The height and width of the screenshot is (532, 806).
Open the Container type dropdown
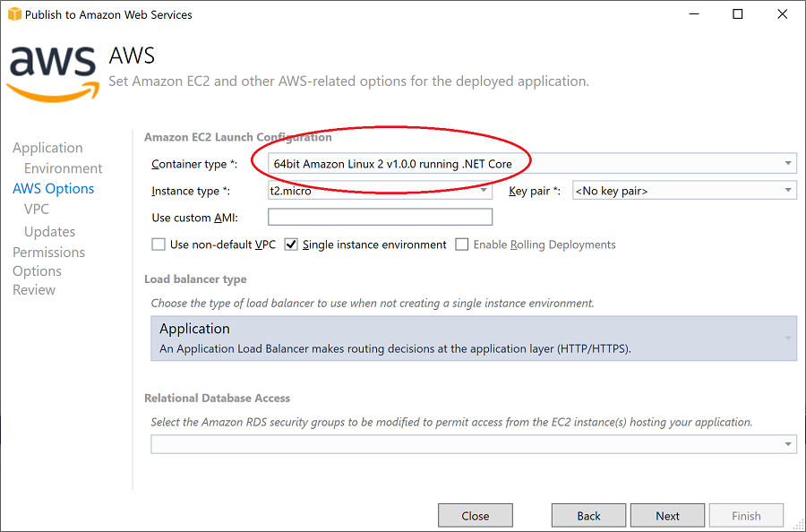787,163
